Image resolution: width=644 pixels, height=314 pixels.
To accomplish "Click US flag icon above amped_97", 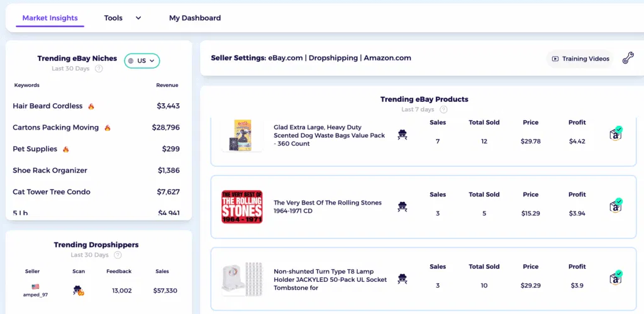I will pos(35,286).
